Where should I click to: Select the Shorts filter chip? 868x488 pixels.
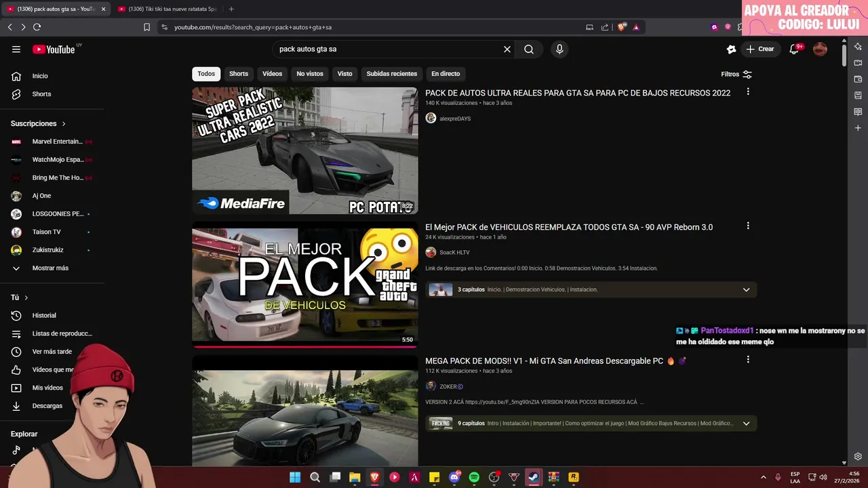tap(239, 74)
